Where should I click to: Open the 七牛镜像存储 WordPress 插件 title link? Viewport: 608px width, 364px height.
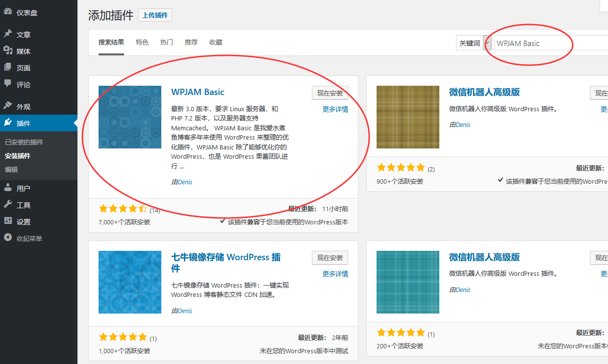click(x=226, y=263)
